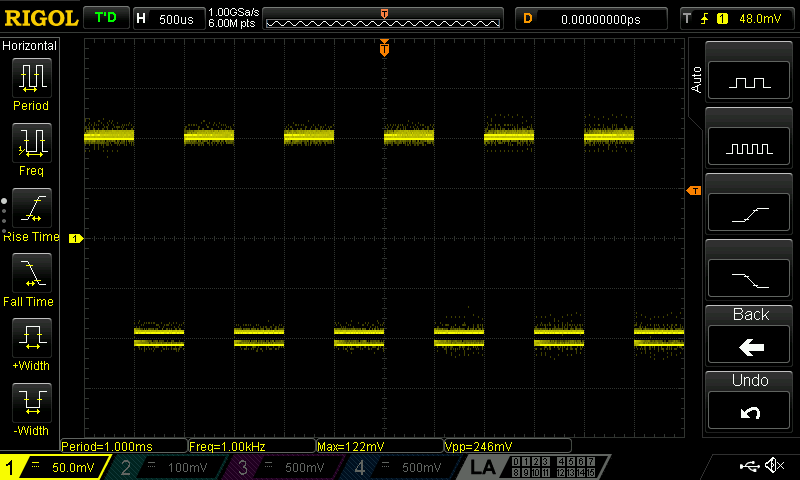Click the logic analyzer digital channels grid
The width and height of the screenshot is (800, 480).
(x=554, y=467)
